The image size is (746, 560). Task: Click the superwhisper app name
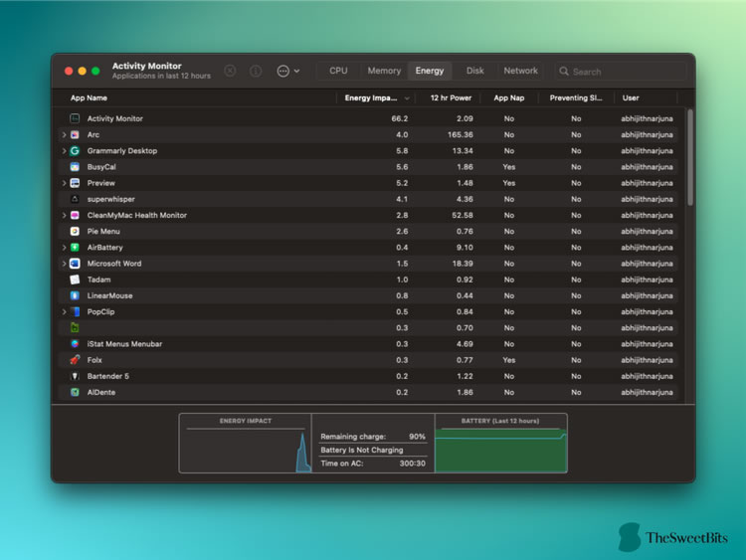coord(110,199)
